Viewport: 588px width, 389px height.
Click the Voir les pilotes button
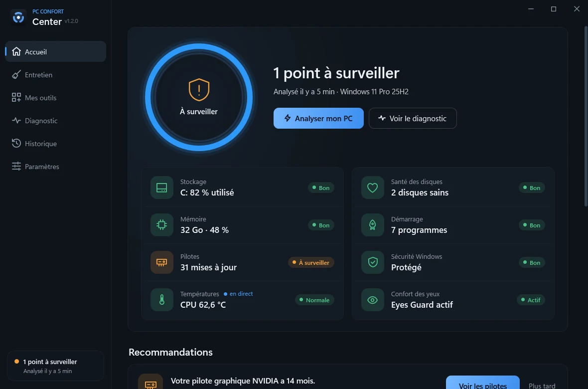(x=483, y=383)
